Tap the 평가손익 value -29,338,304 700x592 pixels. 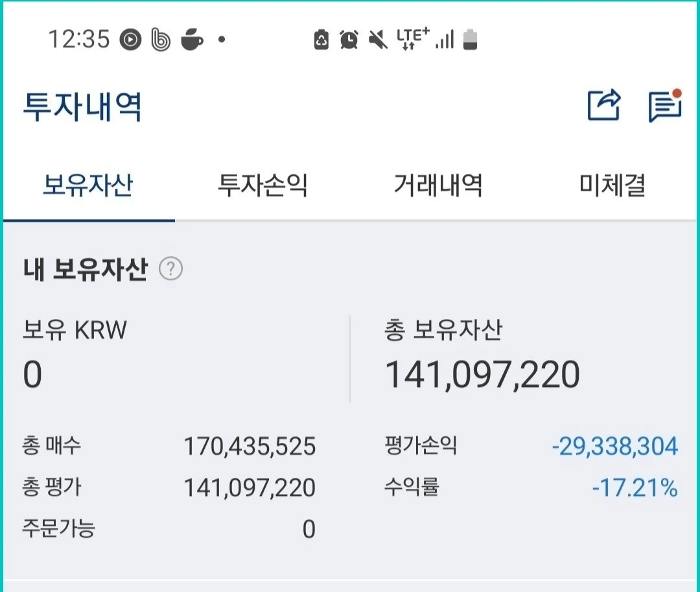tap(615, 446)
